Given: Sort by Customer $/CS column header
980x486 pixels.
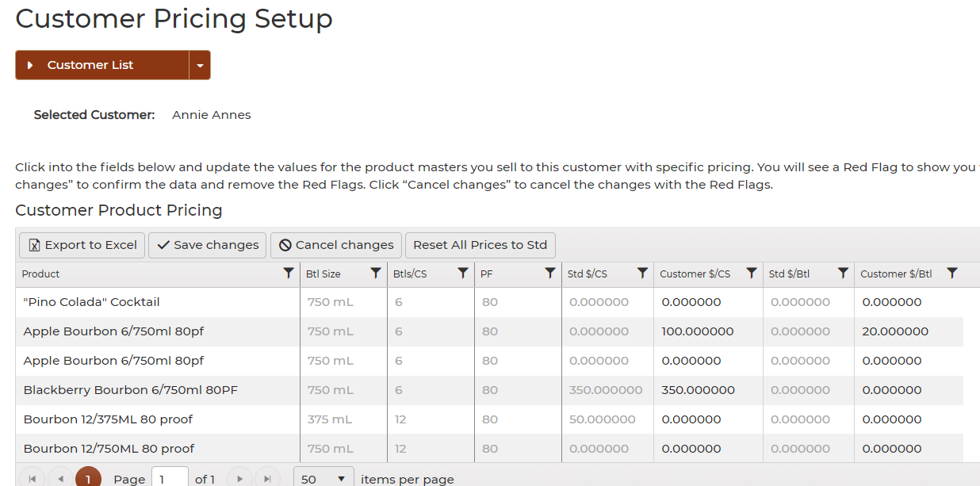Looking at the screenshot, I should pos(695,274).
